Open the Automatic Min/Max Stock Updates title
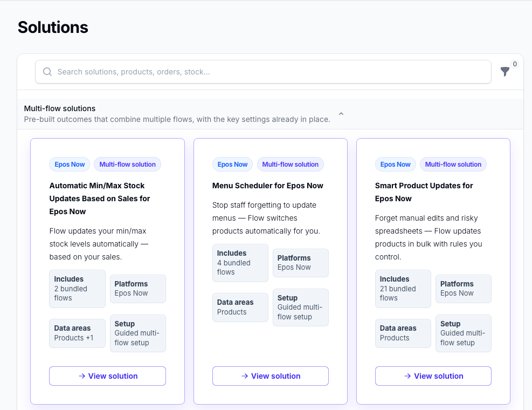 (x=99, y=199)
